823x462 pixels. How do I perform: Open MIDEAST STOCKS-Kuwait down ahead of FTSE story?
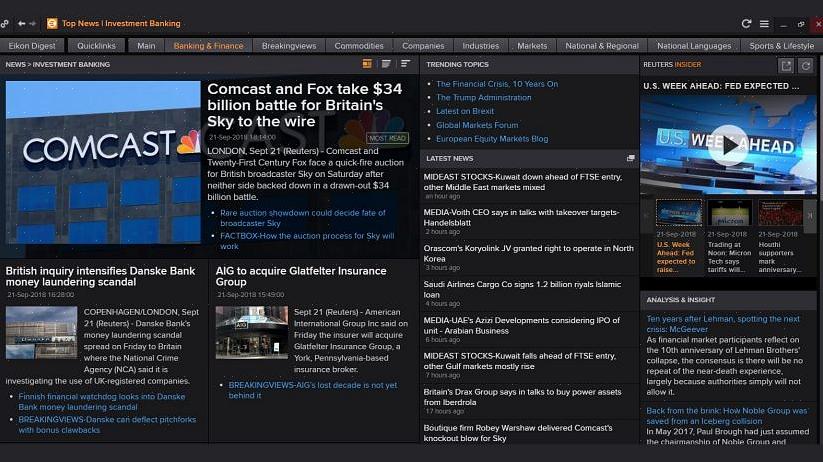tap(523, 182)
